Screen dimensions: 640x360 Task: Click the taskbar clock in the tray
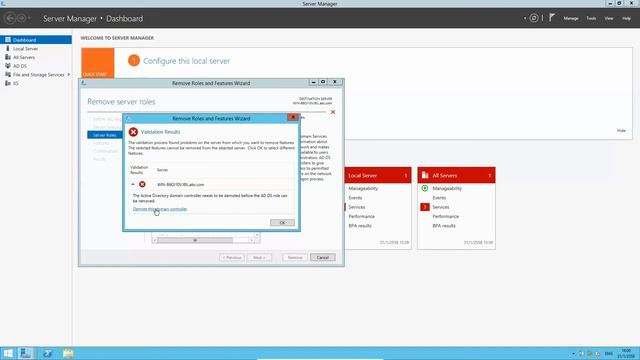point(626,353)
